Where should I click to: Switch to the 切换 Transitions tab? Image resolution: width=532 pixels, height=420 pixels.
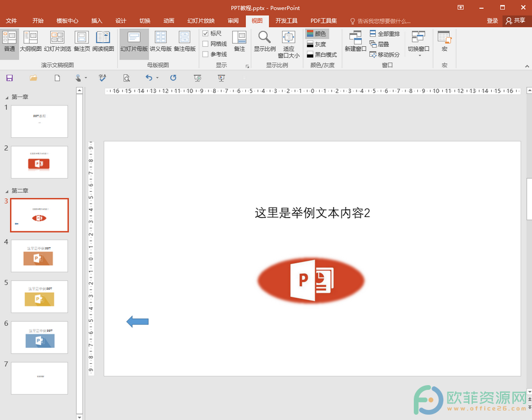pyautogui.click(x=145, y=21)
